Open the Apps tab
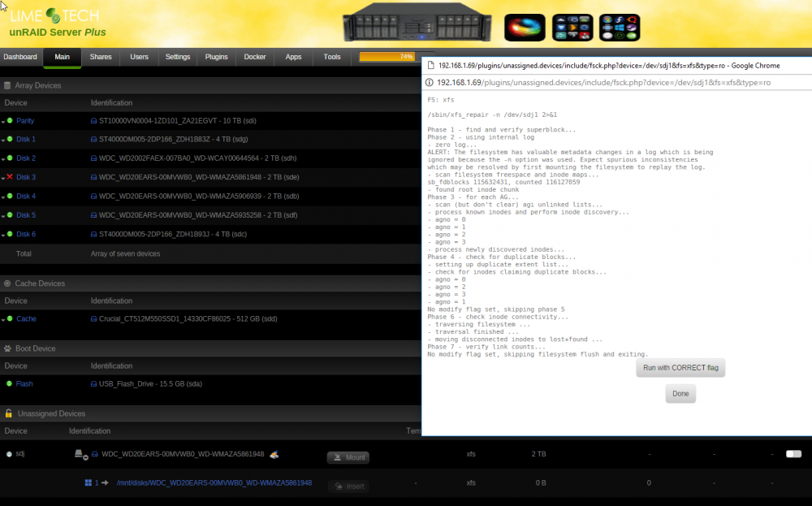 [293, 57]
